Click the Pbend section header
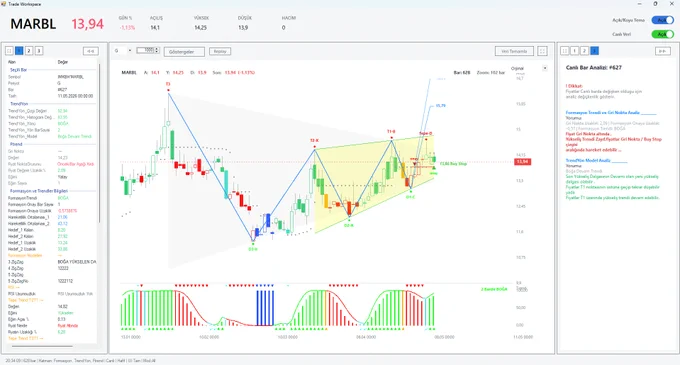This screenshot has height=365, width=680. pyautogui.click(x=16, y=144)
